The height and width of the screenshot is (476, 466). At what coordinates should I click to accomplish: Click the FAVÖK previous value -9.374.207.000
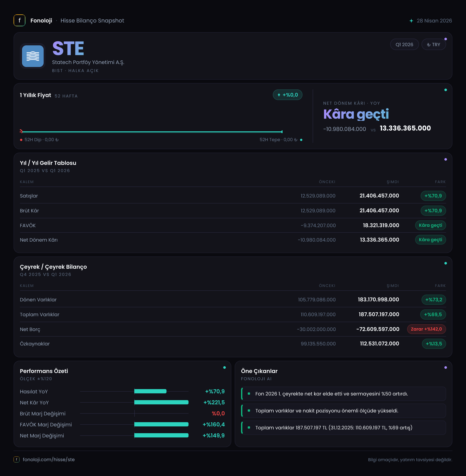pyautogui.click(x=318, y=225)
